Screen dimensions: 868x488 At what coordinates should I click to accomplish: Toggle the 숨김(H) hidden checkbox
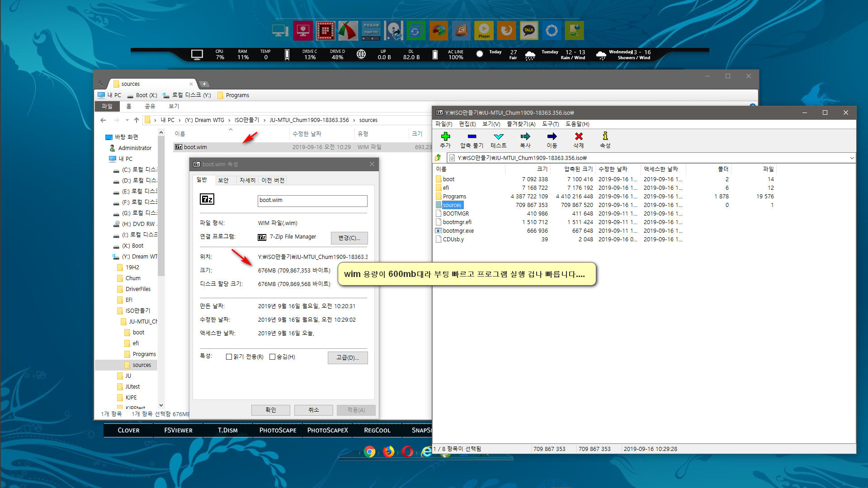[x=272, y=357]
